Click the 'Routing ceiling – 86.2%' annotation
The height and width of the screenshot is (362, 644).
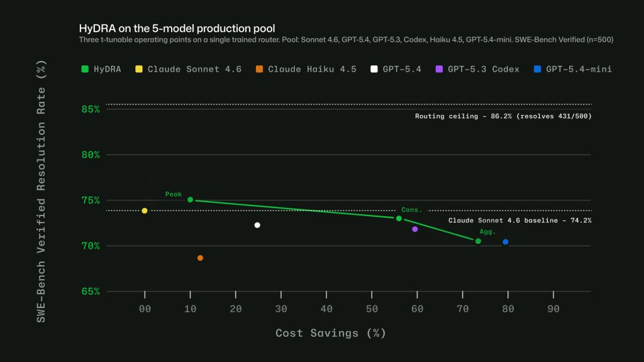(x=503, y=116)
